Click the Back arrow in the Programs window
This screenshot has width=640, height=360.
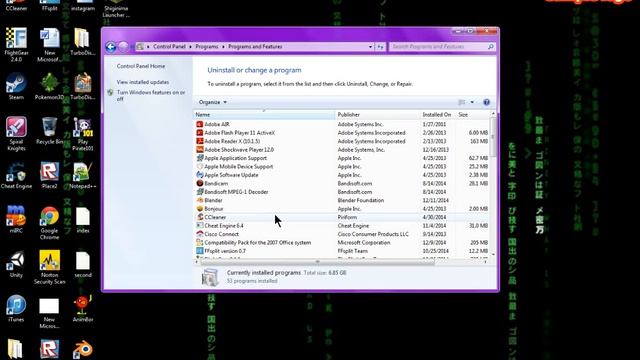pos(111,47)
